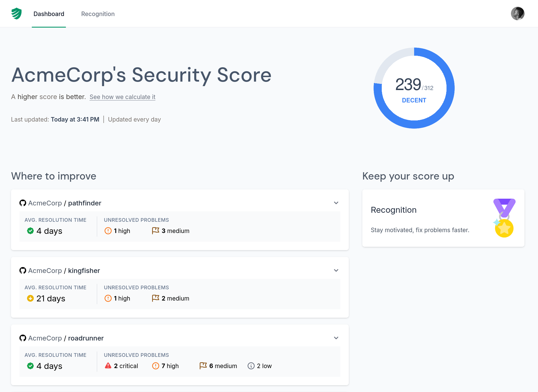Click the high severity icon for roadrunner
Image resolution: width=538 pixels, height=392 pixels.
(x=156, y=366)
